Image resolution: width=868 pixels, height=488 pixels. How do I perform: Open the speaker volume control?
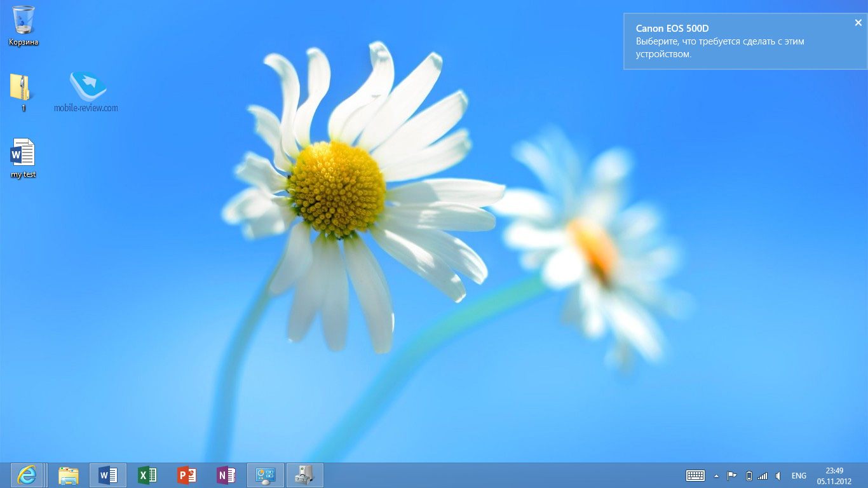pos(778,476)
